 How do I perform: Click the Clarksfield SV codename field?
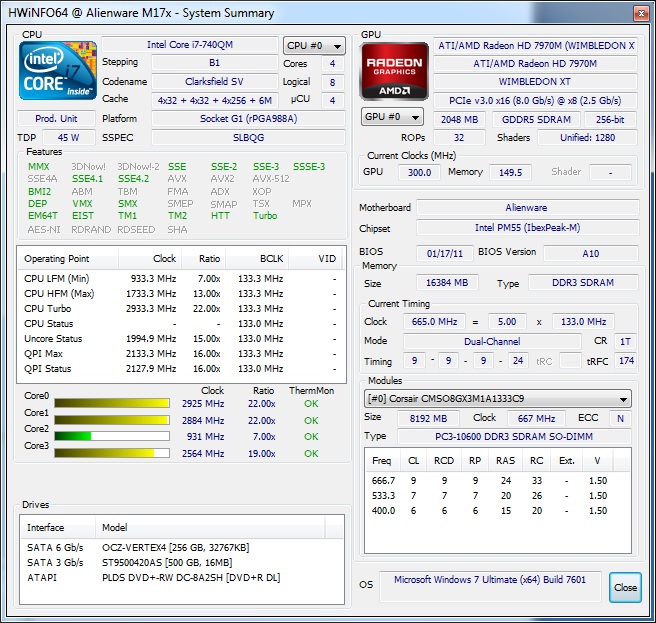pos(214,82)
